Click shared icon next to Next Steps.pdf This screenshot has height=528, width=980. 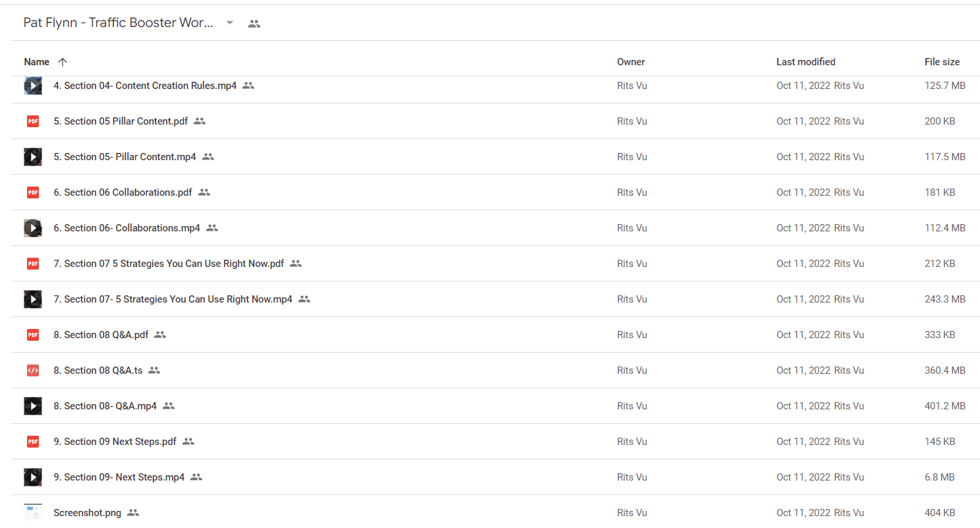coord(188,442)
